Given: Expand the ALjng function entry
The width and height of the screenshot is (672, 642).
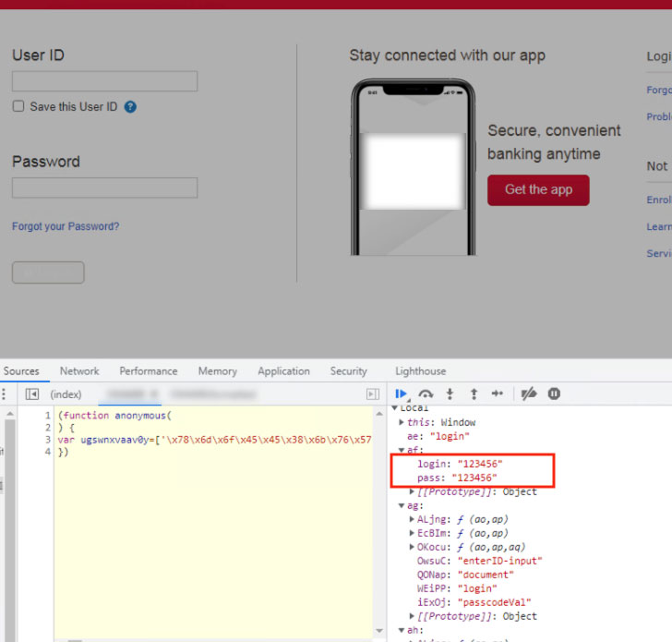Looking at the screenshot, I should click(411, 519).
